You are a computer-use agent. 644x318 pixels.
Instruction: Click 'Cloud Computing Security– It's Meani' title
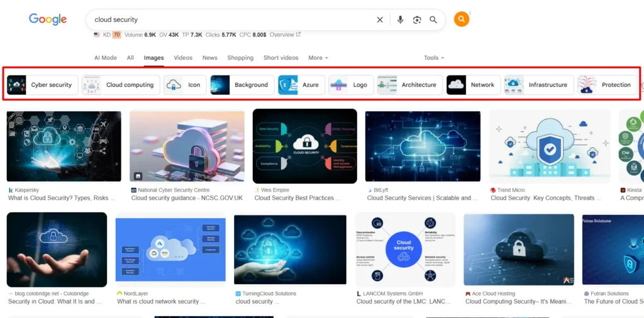coord(518,301)
